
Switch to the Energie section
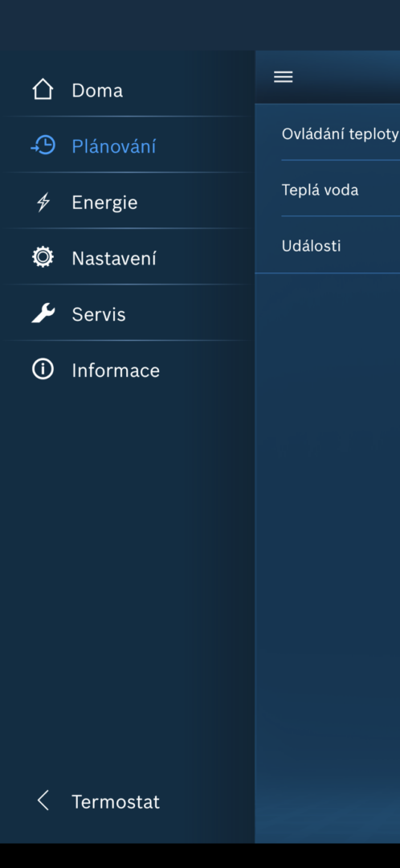pyautogui.click(x=104, y=203)
